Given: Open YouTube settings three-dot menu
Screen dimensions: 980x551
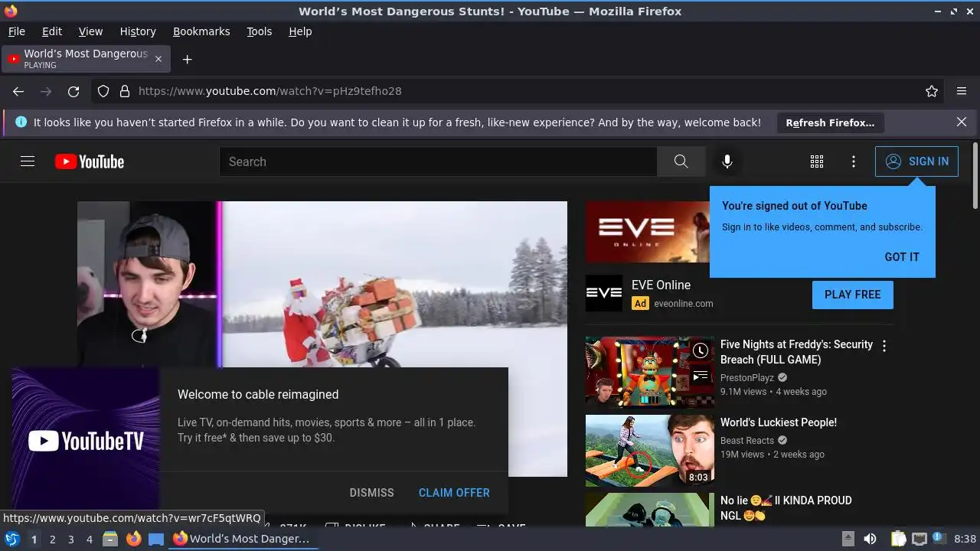Looking at the screenshot, I should tap(854, 161).
